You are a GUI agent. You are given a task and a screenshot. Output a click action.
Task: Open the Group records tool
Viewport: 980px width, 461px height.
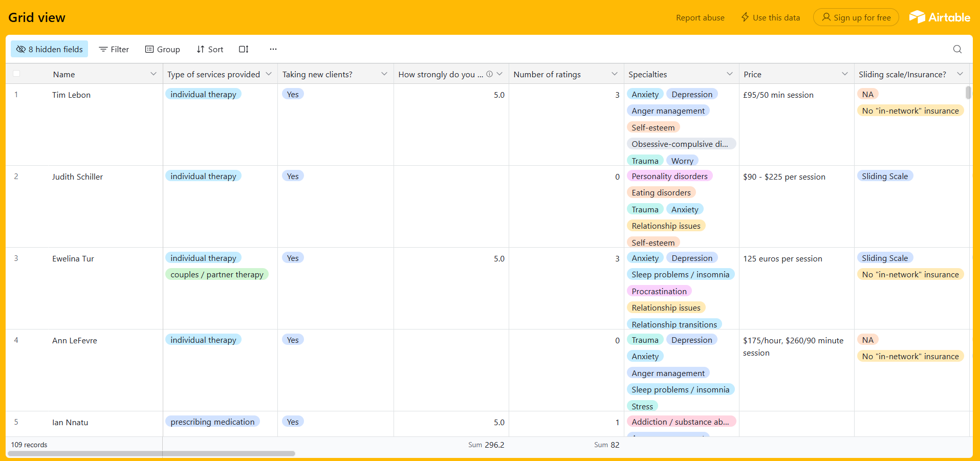pyautogui.click(x=163, y=49)
